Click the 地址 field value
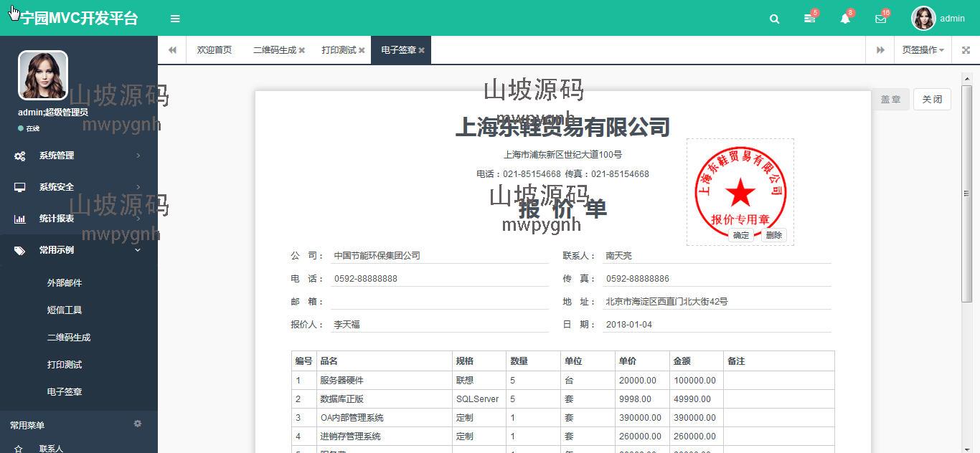The width and height of the screenshot is (980, 453). pyautogui.click(x=717, y=301)
